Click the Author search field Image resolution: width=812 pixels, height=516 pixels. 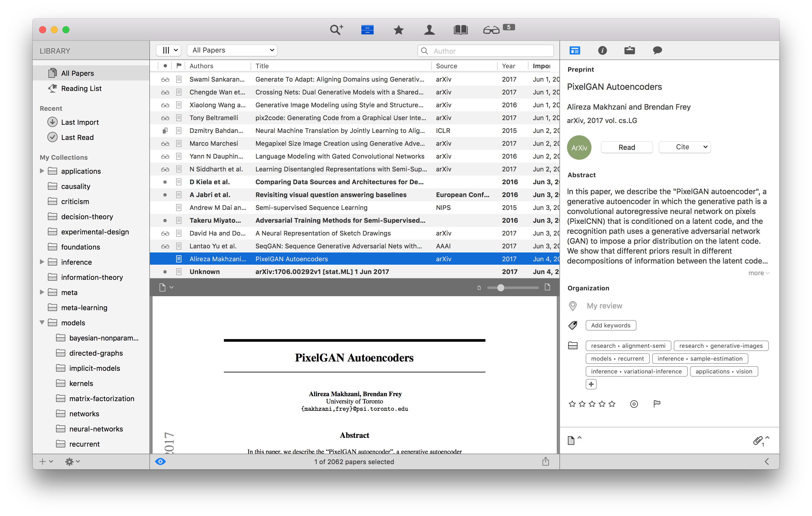click(x=486, y=50)
